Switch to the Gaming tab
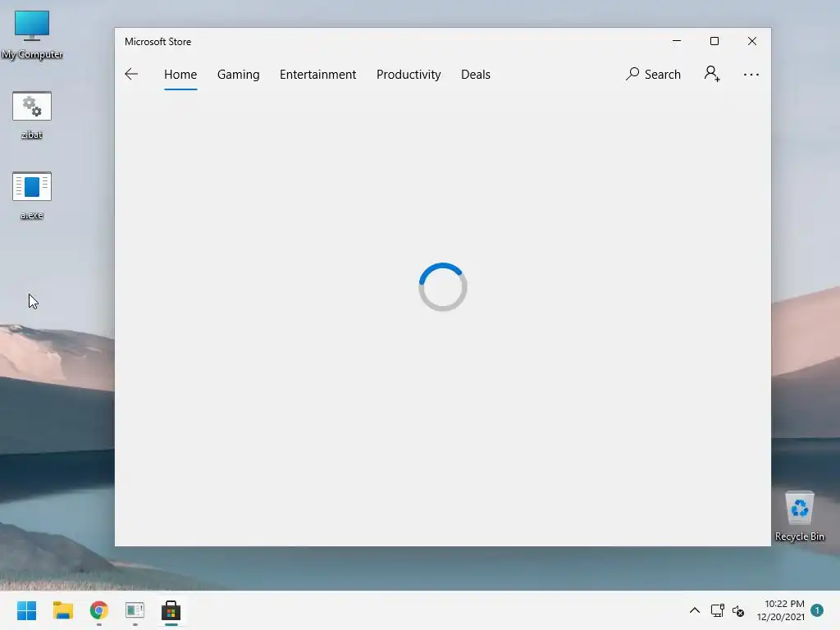This screenshot has height=630, width=840. (239, 74)
